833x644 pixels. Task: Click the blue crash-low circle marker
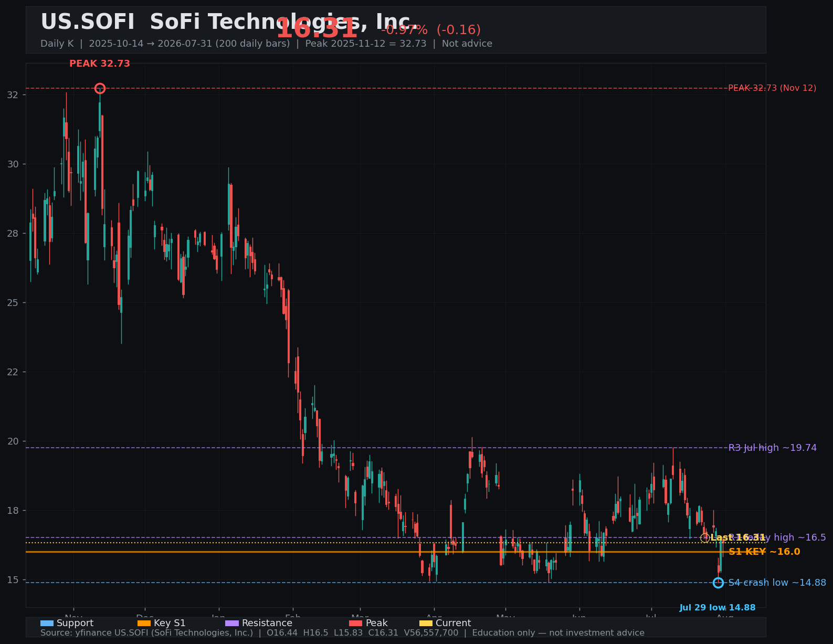point(718,583)
